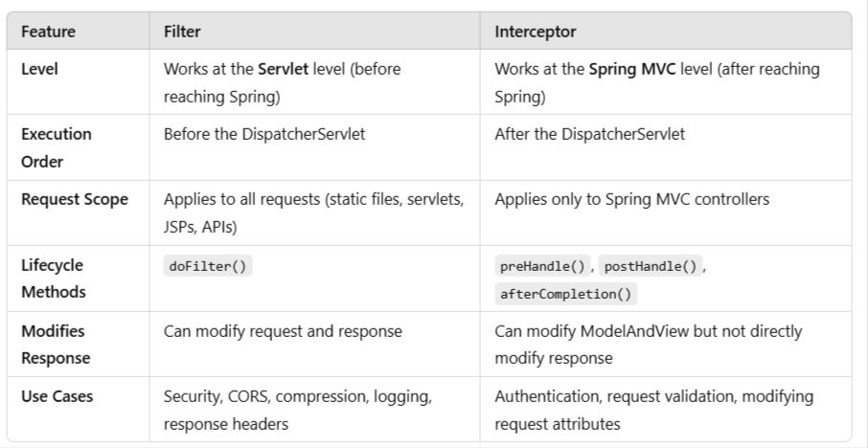
Task: Select the Modifies Response row label
Action: 56,344
